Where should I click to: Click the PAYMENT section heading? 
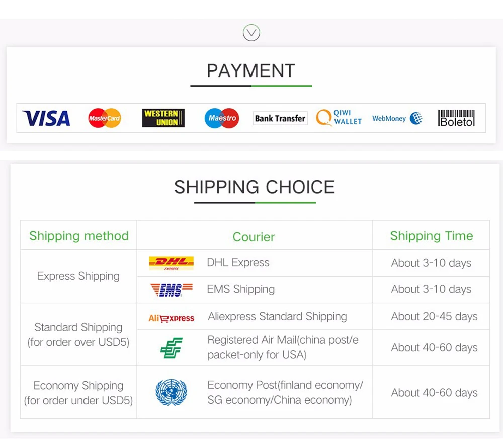pos(251,70)
